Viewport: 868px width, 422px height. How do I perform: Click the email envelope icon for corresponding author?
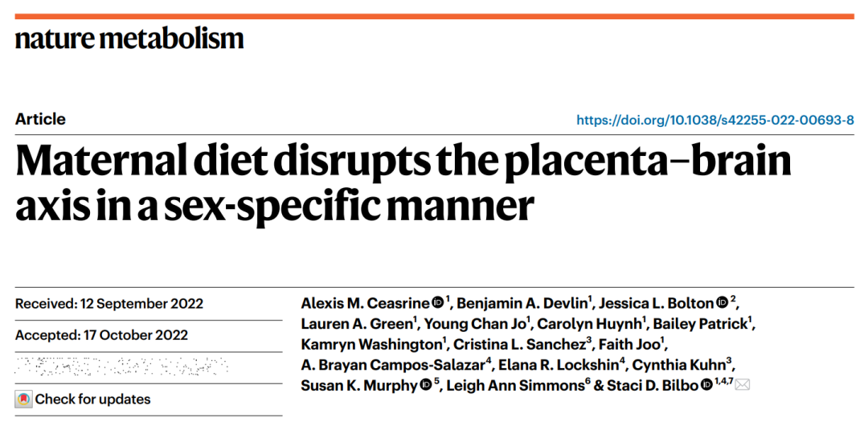[742, 385]
